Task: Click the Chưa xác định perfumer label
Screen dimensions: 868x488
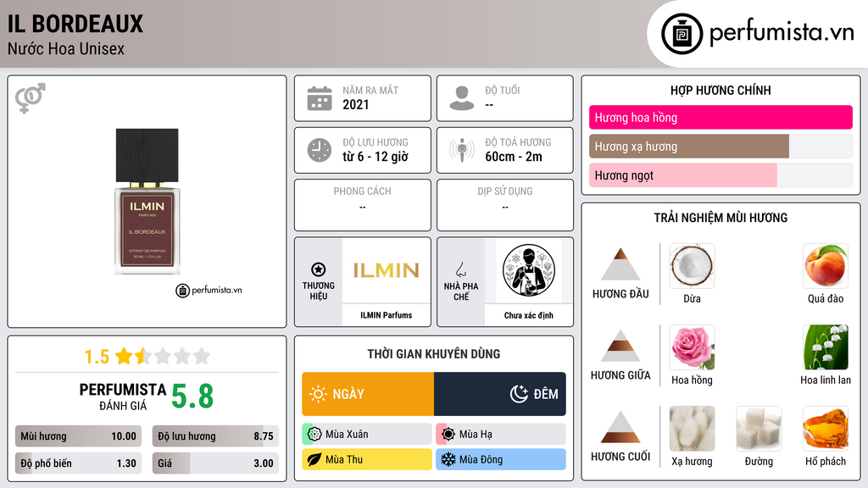Action: [529, 315]
